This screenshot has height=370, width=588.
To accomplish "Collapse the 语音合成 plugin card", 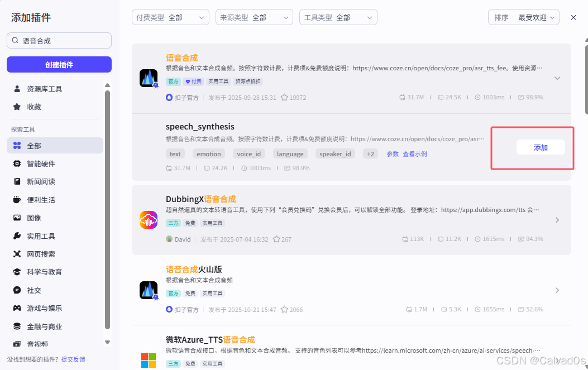I will coord(557,78).
